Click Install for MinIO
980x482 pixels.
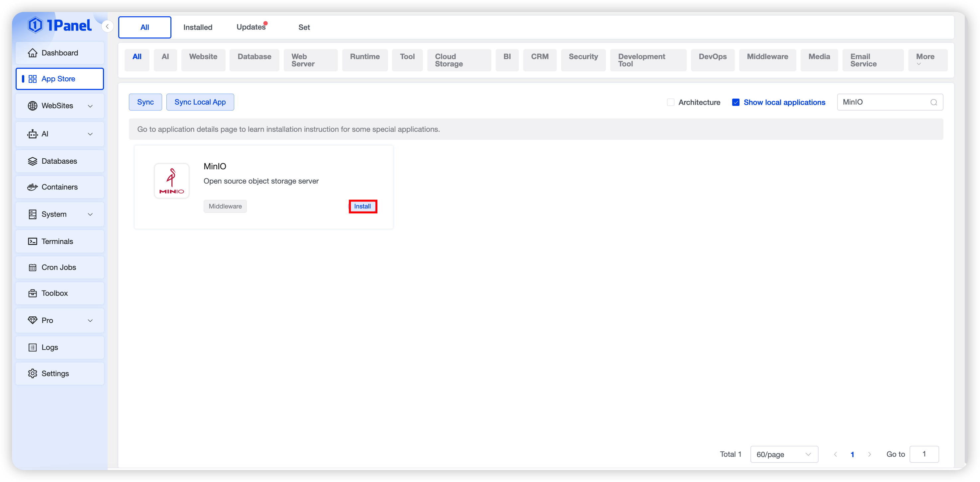coord(362,206)
